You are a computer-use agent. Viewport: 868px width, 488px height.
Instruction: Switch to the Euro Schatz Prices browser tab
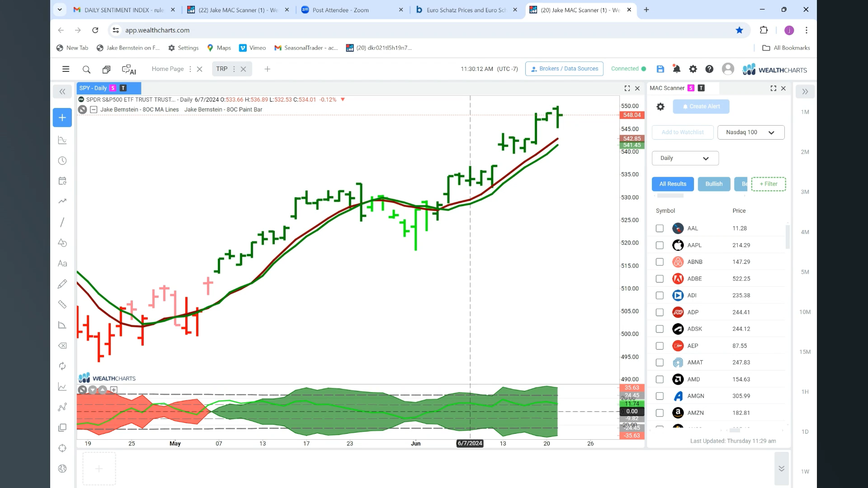(466, 10)
